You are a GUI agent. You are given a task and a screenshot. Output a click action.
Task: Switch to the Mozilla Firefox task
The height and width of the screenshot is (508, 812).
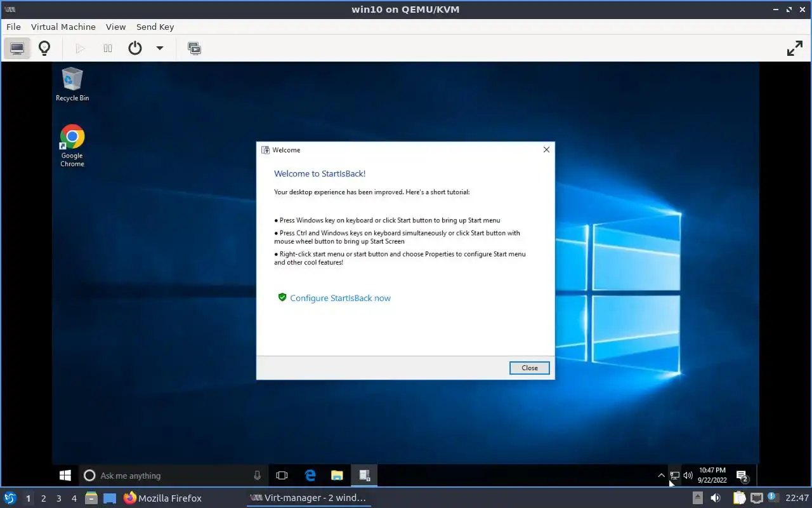click(x=162, y=498)
